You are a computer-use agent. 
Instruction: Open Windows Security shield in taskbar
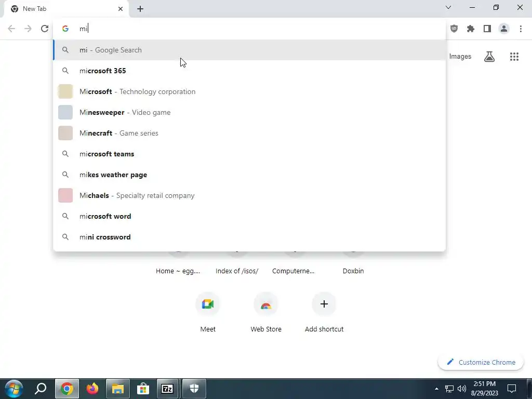pos(194,389)
